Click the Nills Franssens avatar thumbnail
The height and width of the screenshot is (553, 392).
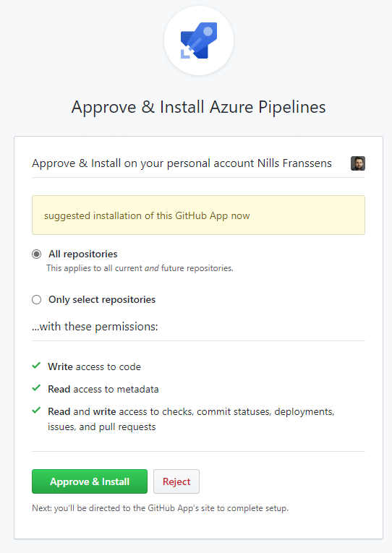pyautogui.click(x=358, y=163)
